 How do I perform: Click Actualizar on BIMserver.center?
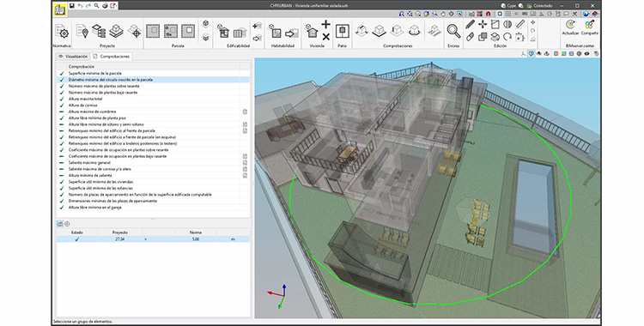pos(570,27)
